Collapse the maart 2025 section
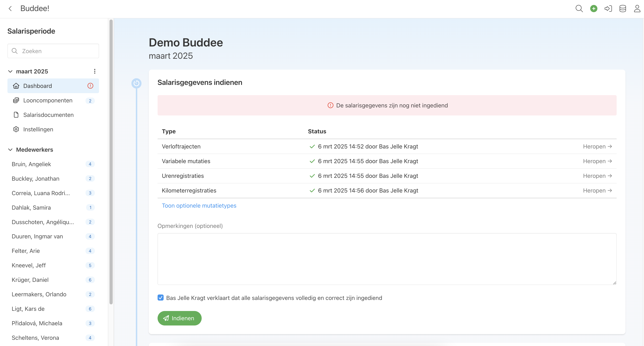The width and height of the screenshot is (644, 346). coord(10,71)
